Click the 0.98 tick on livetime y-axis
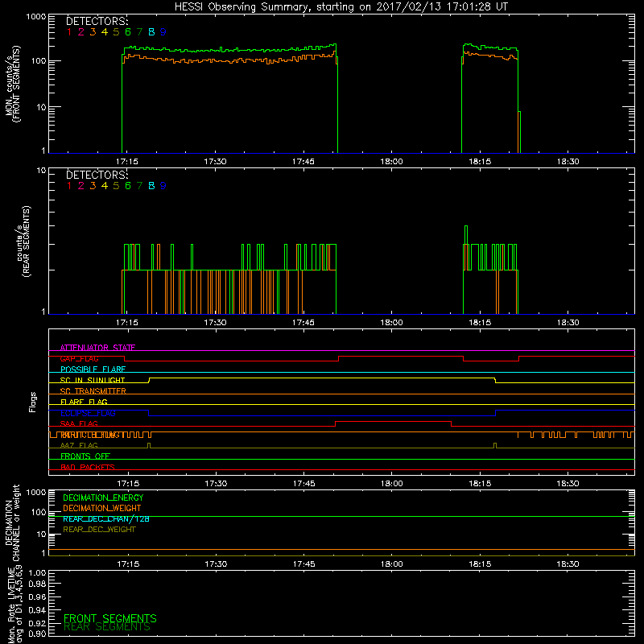 [x=37, y=584]
